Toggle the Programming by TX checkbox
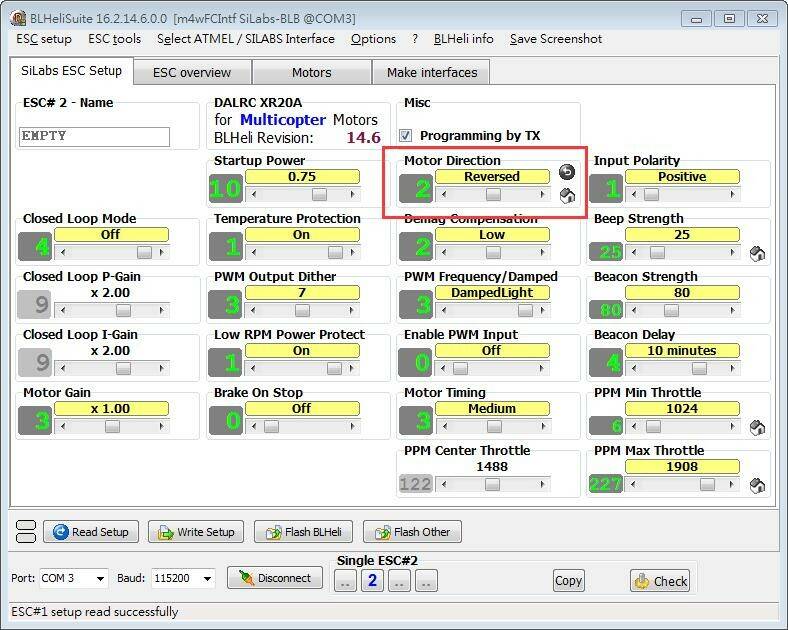Screen dimensions: 788x630 [406, 136]
